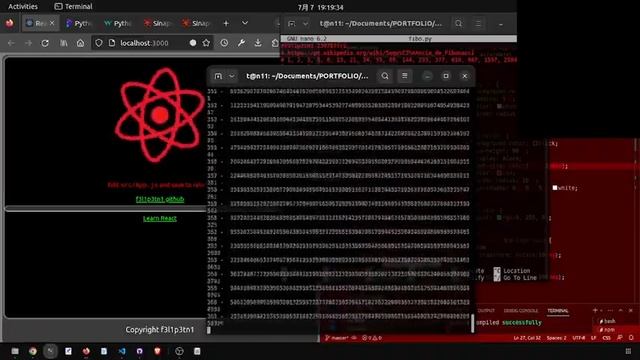Launch Files from the dock
The image size is (640, 360).
pyautogui.click(x=15, y=351)
